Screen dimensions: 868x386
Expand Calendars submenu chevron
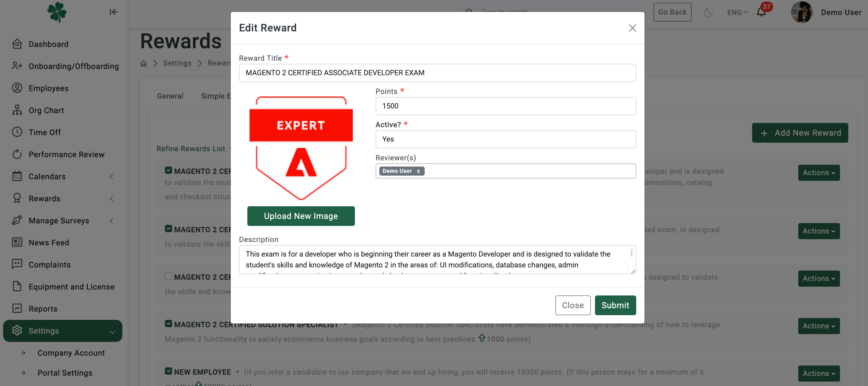coord(111,176)
